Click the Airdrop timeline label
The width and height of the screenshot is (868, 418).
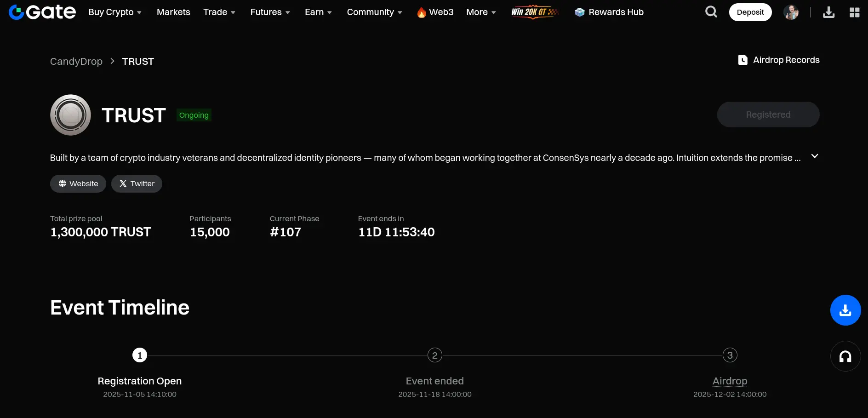(x=730, y=381)
